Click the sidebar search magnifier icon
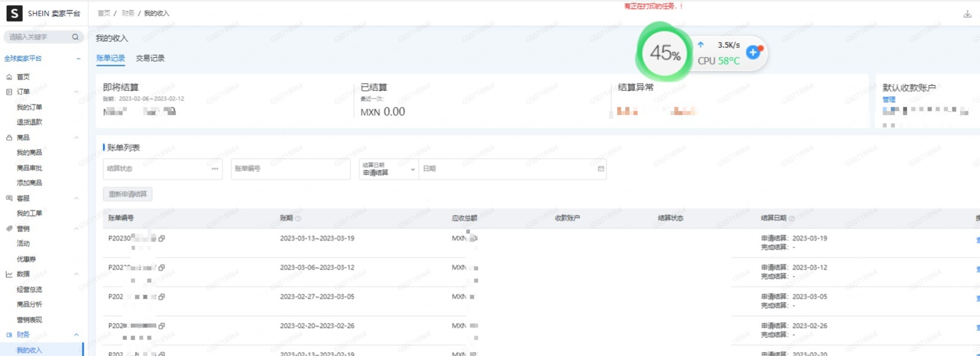The image size is (980, 356). [x=75, y=37]
